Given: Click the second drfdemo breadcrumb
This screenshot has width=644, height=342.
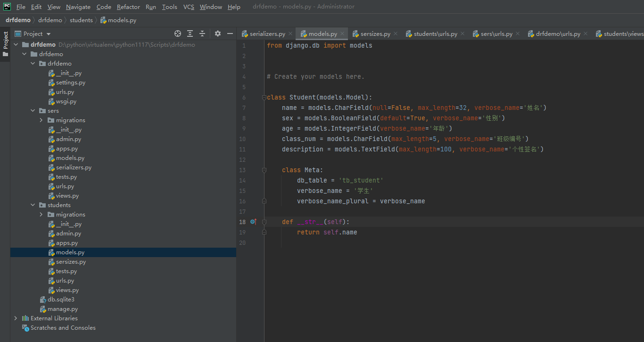Looking at the screenshot, I should point(50,20).
